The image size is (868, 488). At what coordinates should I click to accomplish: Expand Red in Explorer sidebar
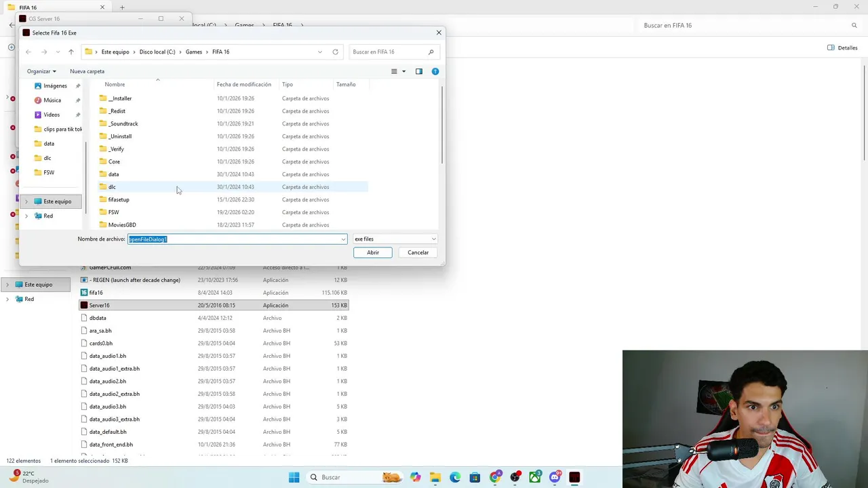7,299
